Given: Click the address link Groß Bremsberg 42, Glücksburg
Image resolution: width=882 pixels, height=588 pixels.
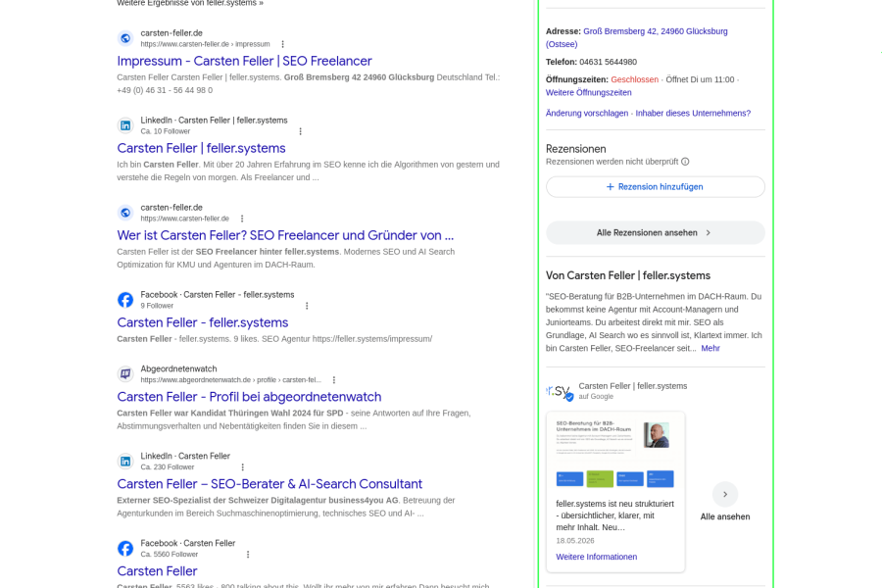Looking at the screenshot, I should (637, 37).
